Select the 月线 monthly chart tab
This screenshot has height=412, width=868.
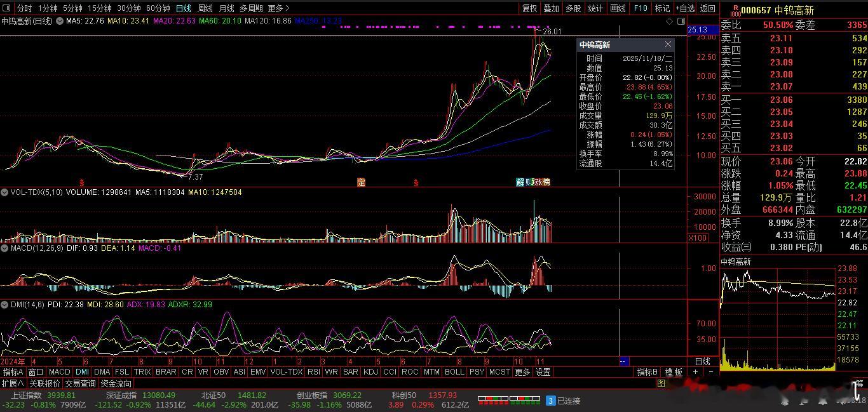226,8
